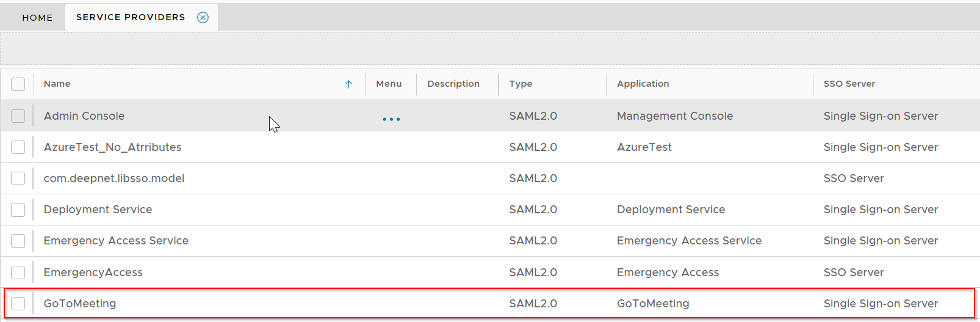Tick the GoToMeeting row checkbox

[x=18, y=304]
